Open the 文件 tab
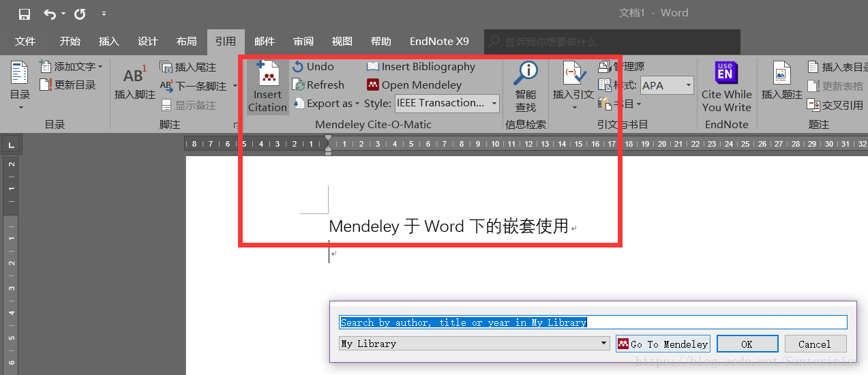Image resolution: width=868 pixels, height=375 pixels. coord(25,42)
